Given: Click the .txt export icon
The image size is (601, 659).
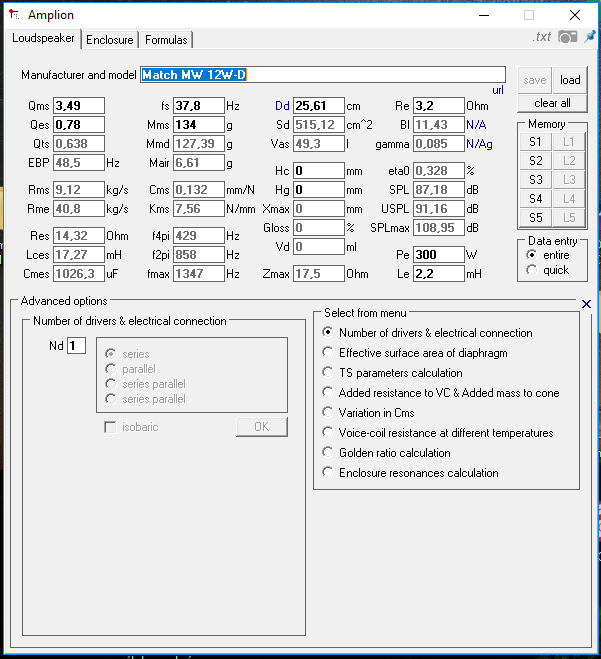Looking at the screenshot, I should click(542, 37).
